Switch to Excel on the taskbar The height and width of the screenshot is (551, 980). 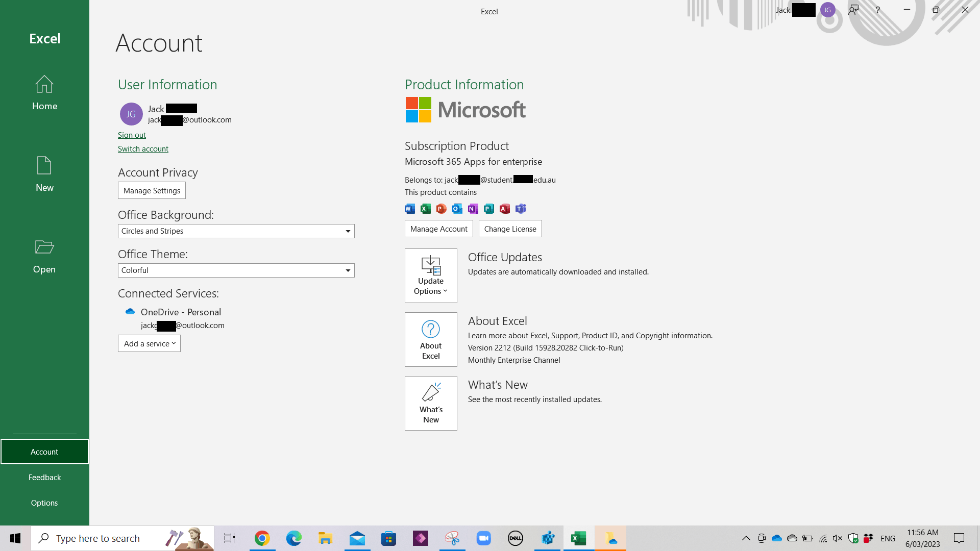[x=579, y=538]
